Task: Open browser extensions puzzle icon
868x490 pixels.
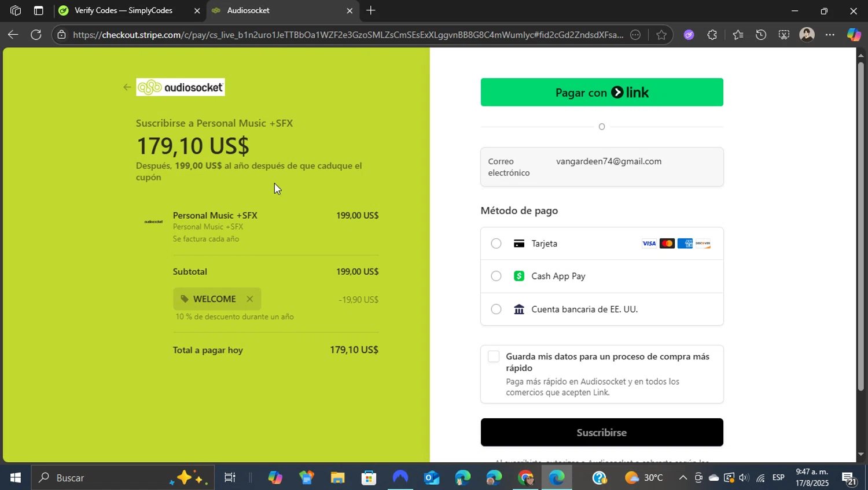Action: 712,35
